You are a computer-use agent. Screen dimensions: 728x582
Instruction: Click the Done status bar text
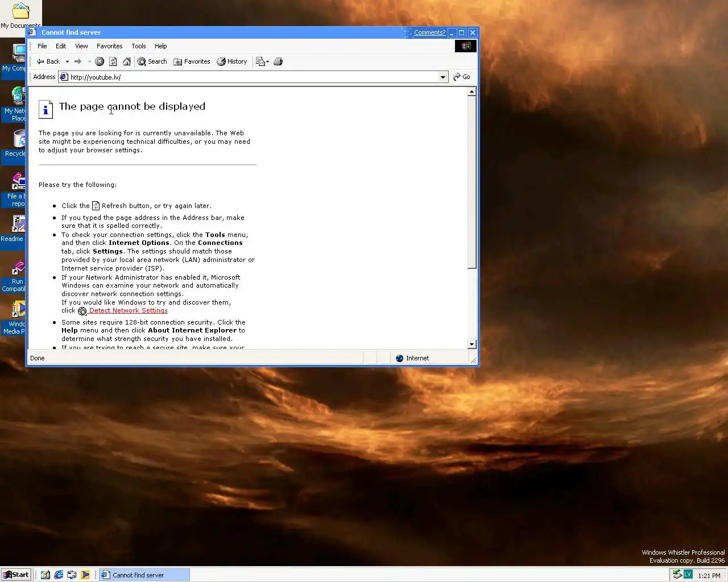(38, 358)
